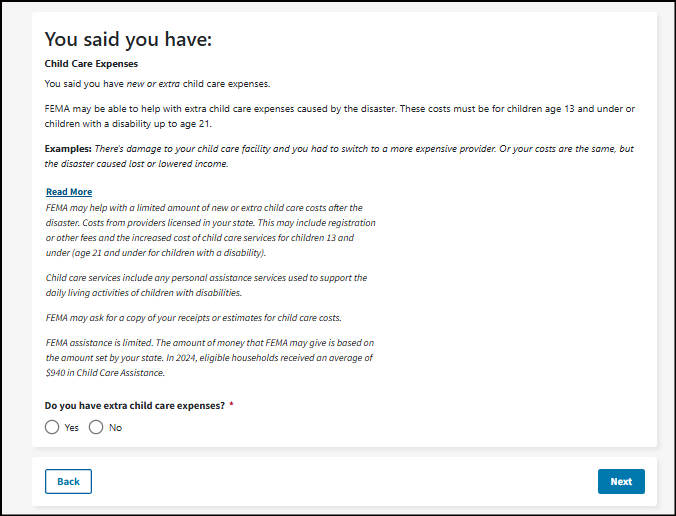This screenshot has height=516, width=676.
Task: Click sentence "FEMA may ask for a copy of your receipts"
Action: pos(194,318)
